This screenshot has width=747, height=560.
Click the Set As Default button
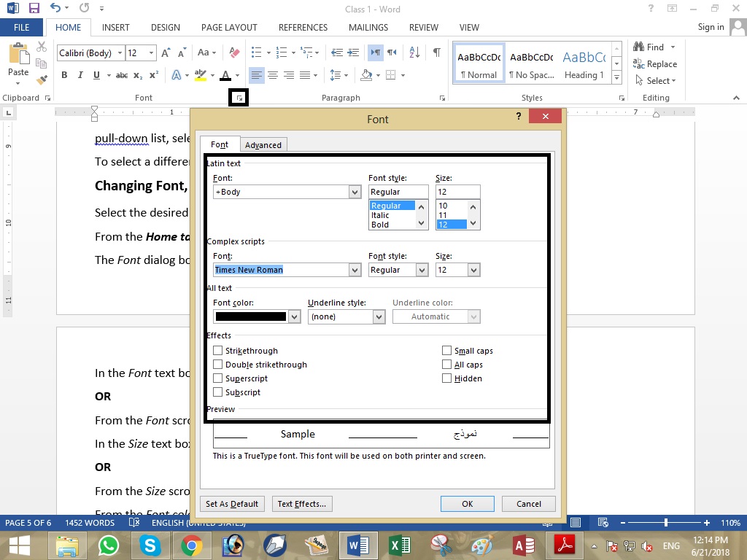point(232,503)
